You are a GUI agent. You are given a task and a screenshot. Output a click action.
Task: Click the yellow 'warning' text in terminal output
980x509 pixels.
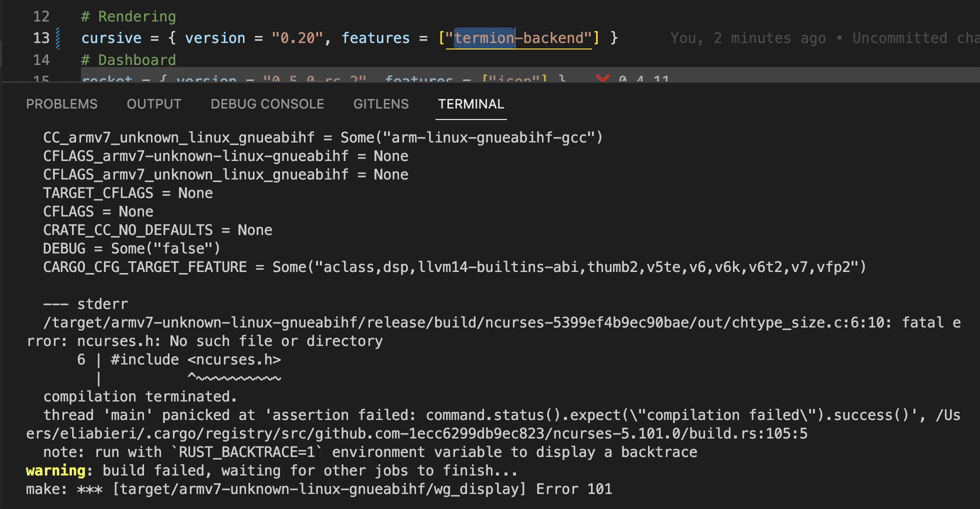[x=55, y=470]
